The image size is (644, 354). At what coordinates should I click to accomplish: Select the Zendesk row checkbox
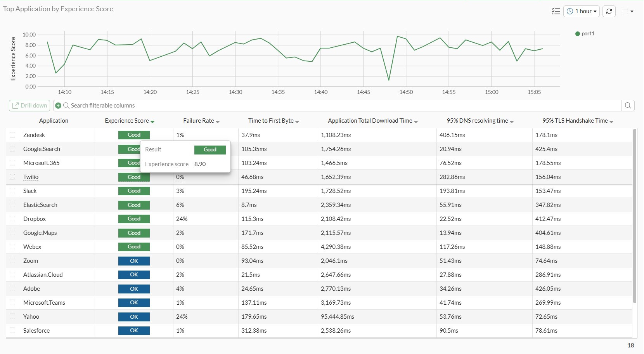pyautogui.click(x=12, y=135)
